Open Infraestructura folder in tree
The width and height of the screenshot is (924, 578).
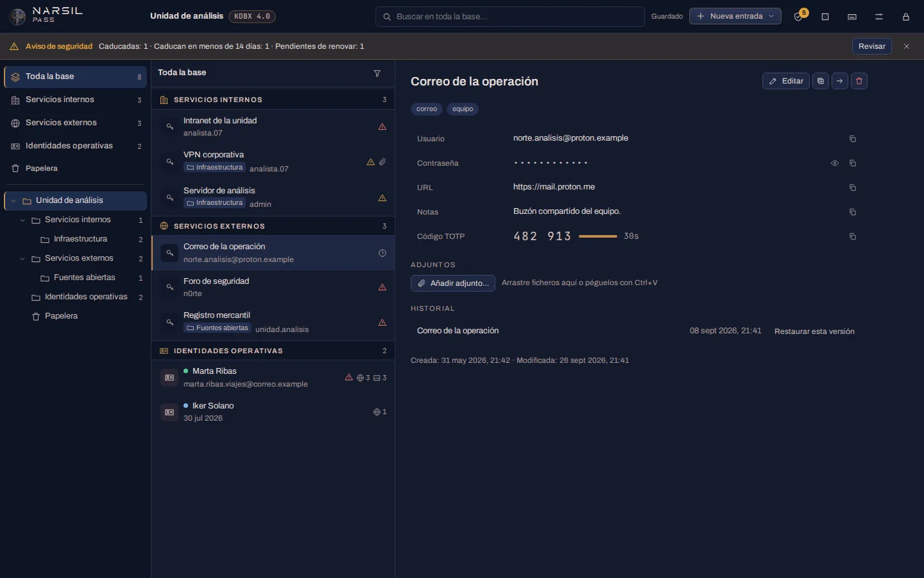80,240
